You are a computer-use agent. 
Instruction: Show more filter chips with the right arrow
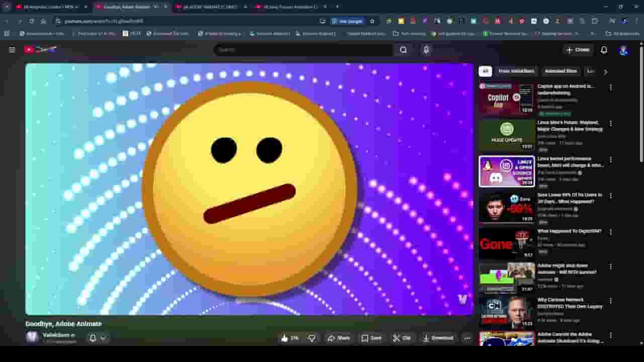605,71
